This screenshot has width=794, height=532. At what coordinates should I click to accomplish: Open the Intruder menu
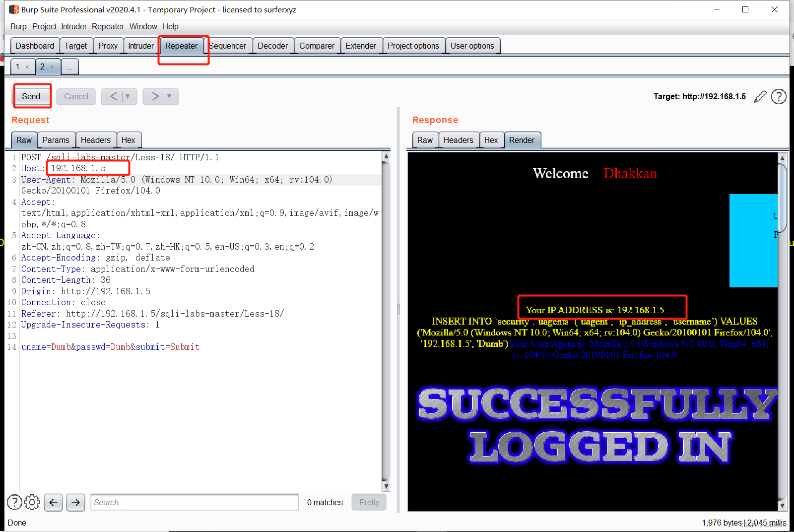point(74,26)
